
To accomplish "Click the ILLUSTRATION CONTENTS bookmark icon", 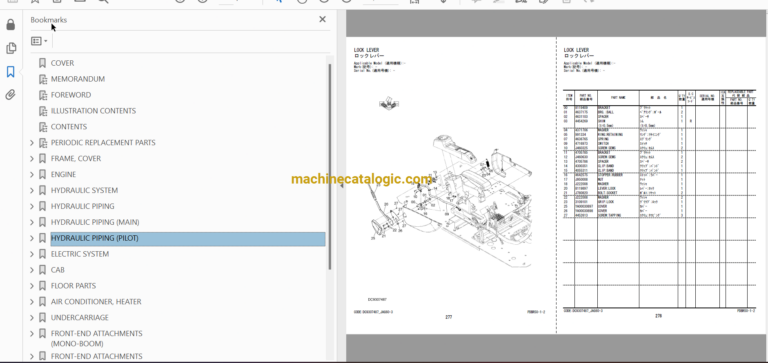I will (43, 111).
